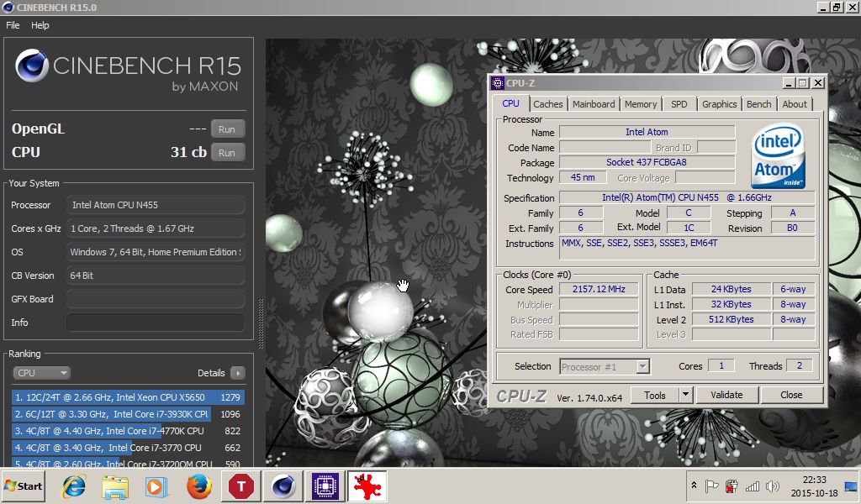Click the GFX Board field
The height and width of the screenshot is (504, 861).
[x=156, y=299]
